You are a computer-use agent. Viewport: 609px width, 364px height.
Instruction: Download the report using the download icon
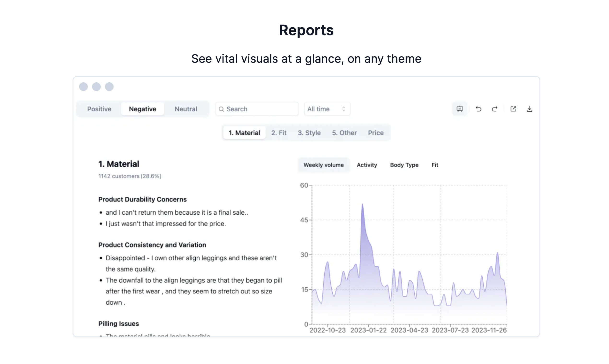[x=529, y=109]
